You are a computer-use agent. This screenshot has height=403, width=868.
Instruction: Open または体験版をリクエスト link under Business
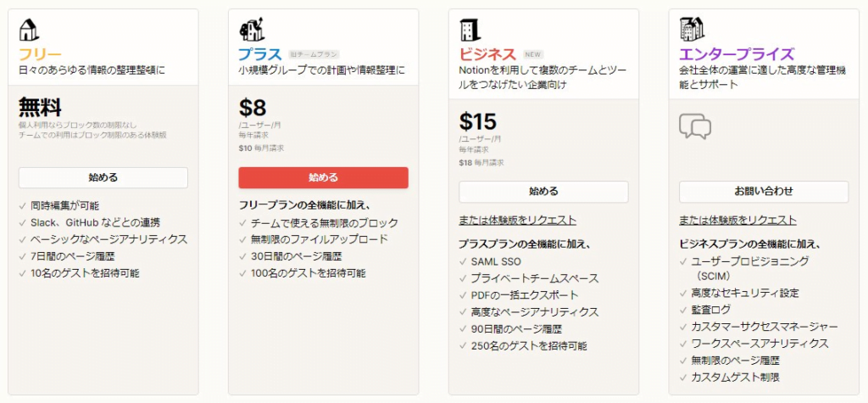[x=518, y=220]
